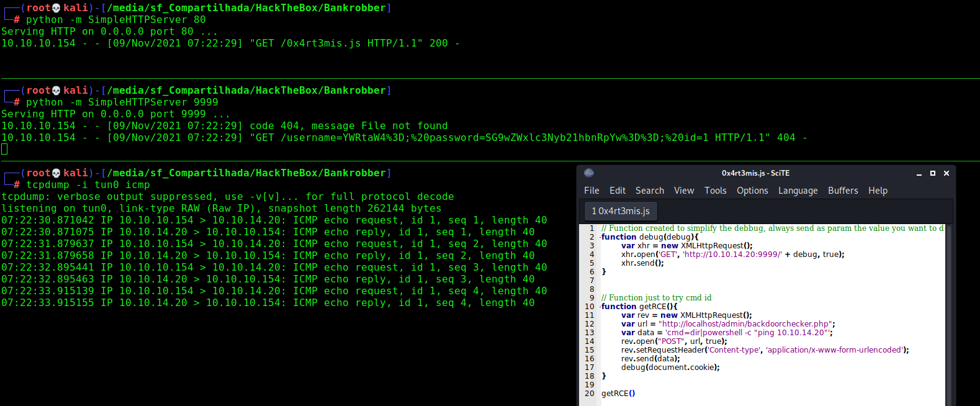The height and width of the screenshot is (406, 980).
Task: Click the 'tcpdump -i tun0 icmp' command
Action: click(x=88, y=185)
